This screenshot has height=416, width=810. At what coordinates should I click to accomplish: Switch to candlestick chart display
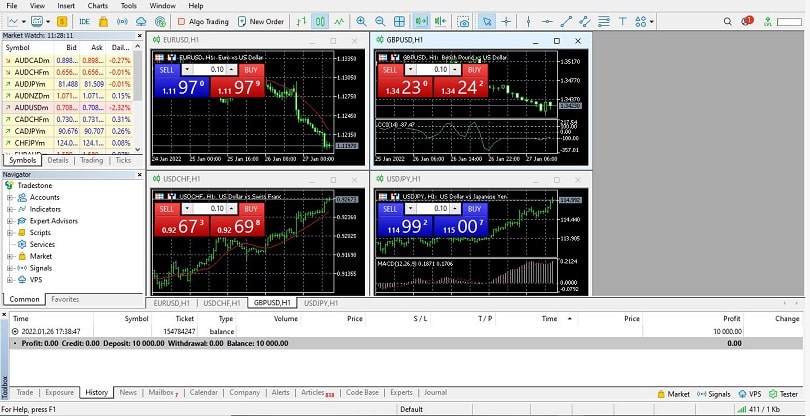[x=320, y=22]
